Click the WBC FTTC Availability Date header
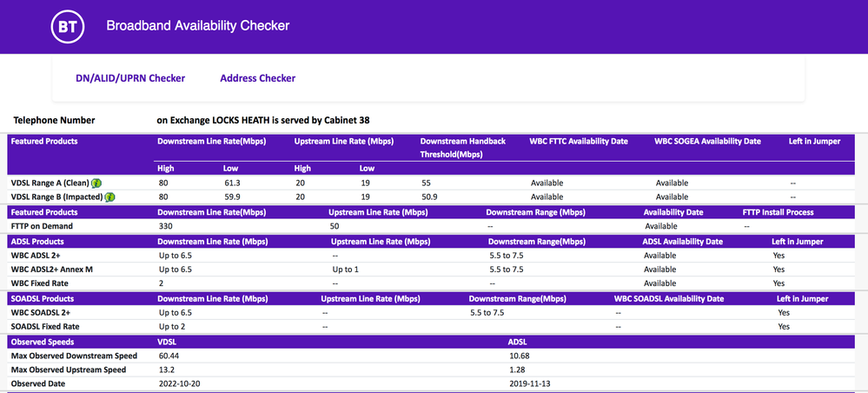 click(579, 142)
